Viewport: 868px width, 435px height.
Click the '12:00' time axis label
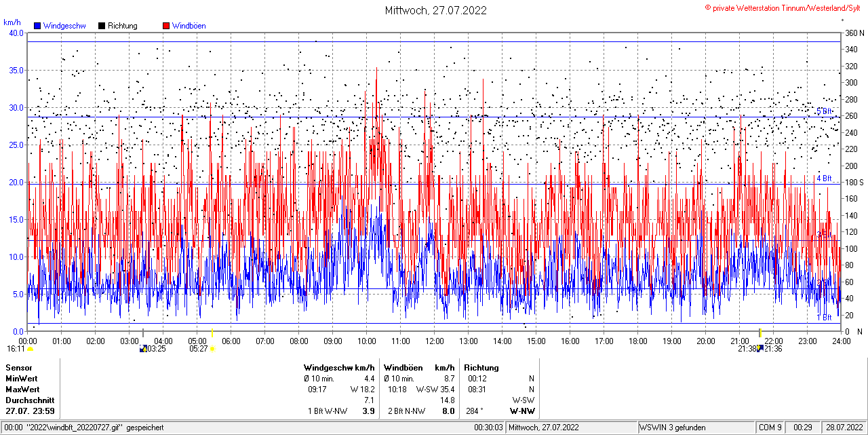[x=435, y=341]
